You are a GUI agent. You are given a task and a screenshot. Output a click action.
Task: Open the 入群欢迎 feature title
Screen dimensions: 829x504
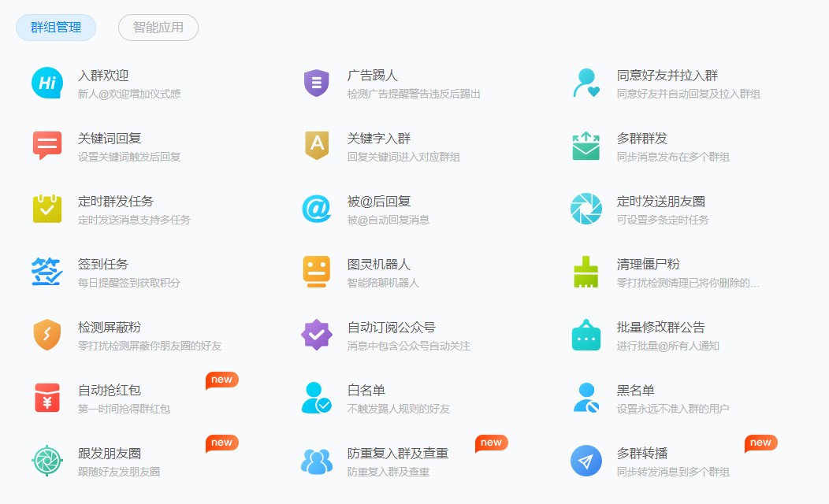pos(104,76)
